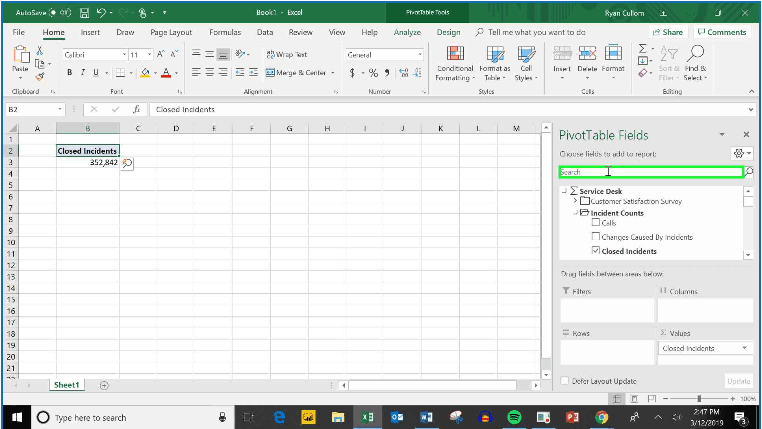Open the Design PivotTable tab
This screenshot has width=762, height=429.
pyautogui.click(x=449, y=32)
